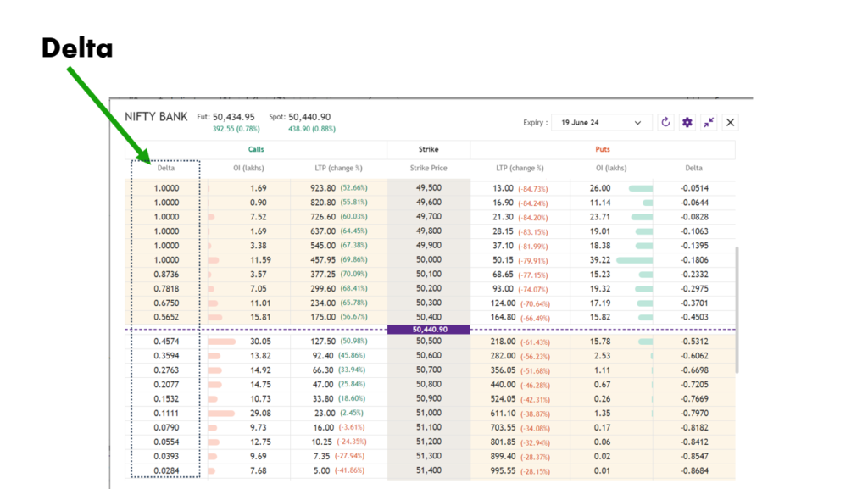Viewport: 868px width, 489px height.
Task: Click put LTP 218.00
Action: pos(504,342)
